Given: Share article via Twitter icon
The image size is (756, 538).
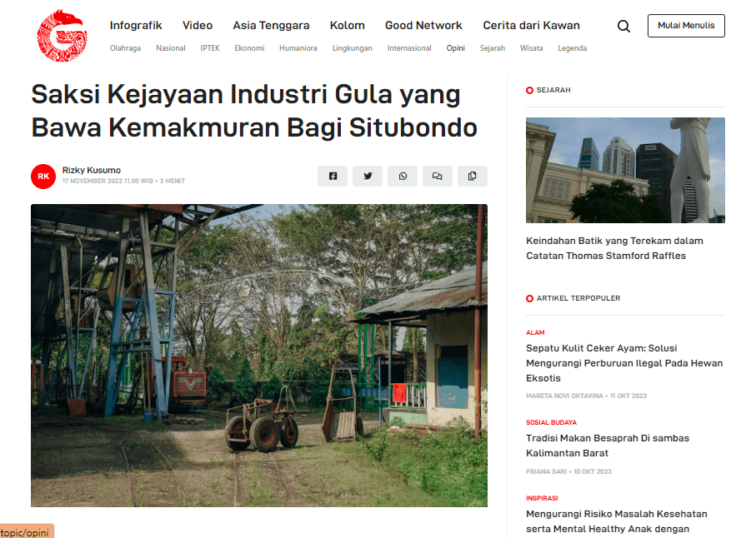Looking at the screenshot, I should coord(368,176).
